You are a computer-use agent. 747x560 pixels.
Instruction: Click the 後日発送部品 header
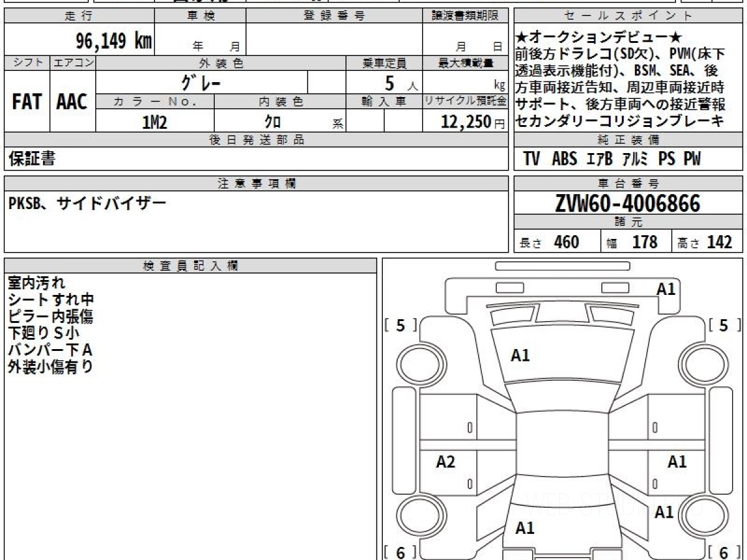256,140
